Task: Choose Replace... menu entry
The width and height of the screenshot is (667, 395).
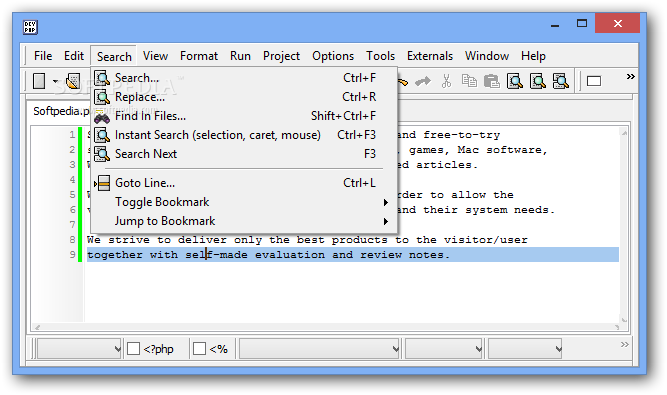Action: coord(245,97)
